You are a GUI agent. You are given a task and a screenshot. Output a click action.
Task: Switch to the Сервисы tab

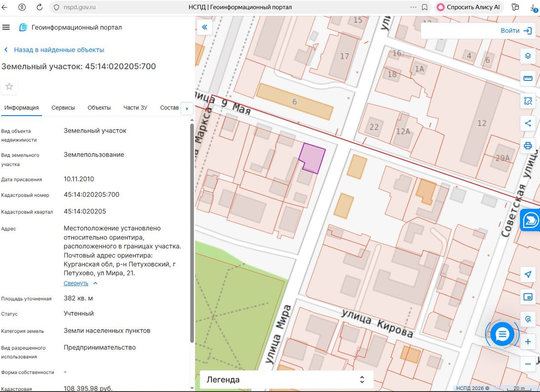(x=63, y=108)
